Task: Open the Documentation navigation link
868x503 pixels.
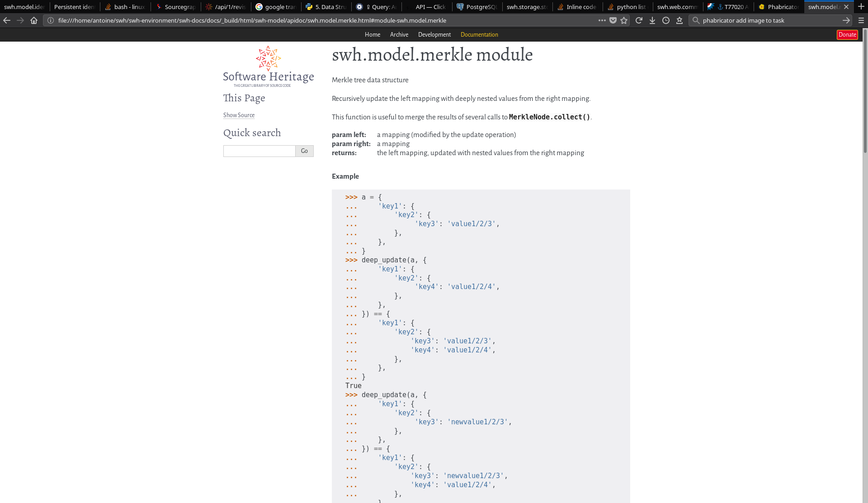Action: [479, 35]
